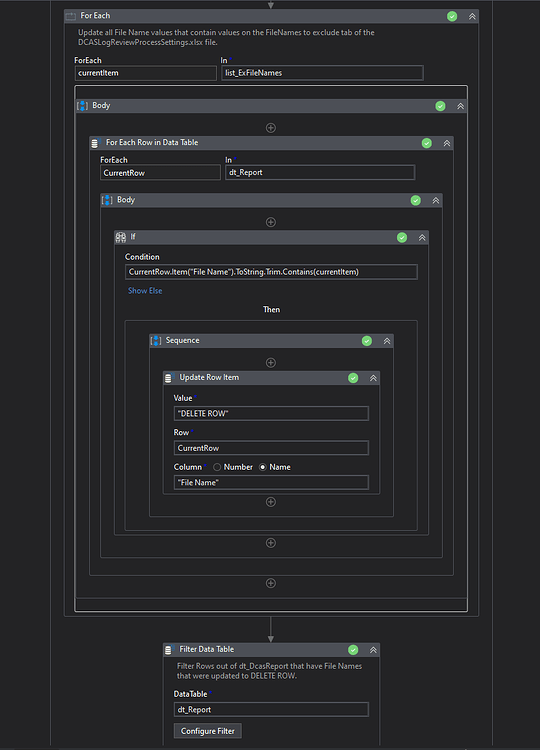Image resolution: width=540 pixels, height=750 pixels.
Task: Add activity via plus below Update Row Item
Action: (271, 502)
